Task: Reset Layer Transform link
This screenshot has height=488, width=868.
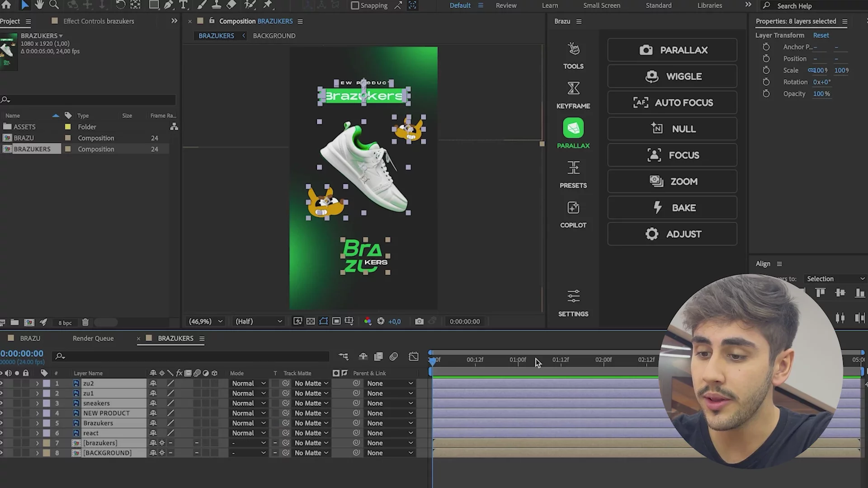Action: point(821,35)
